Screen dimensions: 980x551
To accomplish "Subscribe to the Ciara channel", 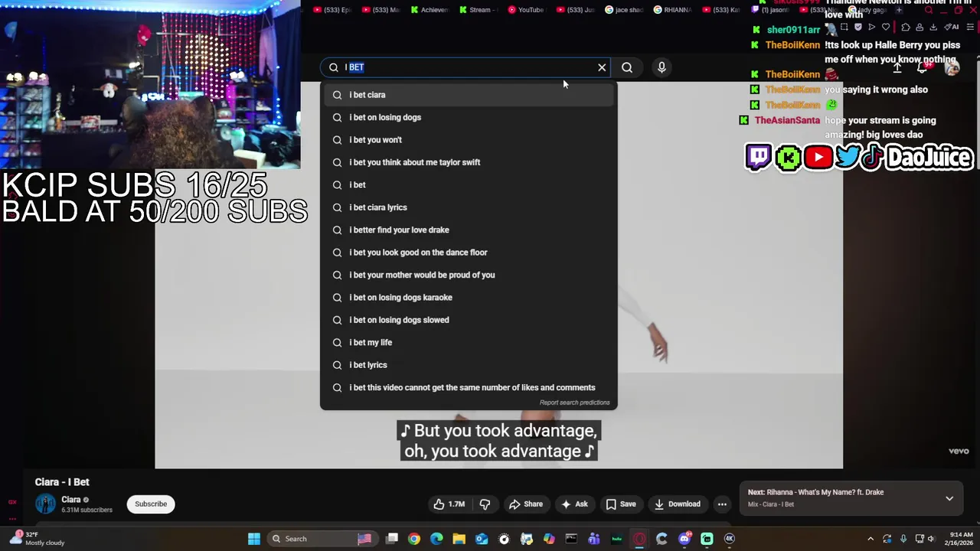I will [151, 504].
